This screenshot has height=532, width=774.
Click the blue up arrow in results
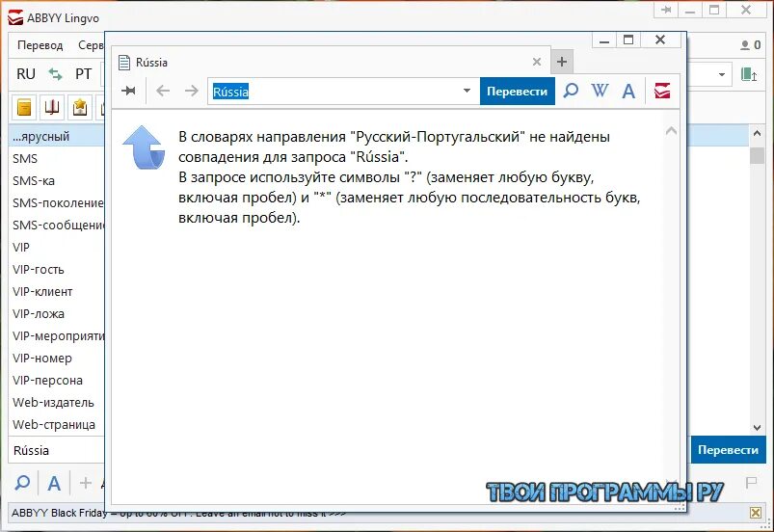(x=144, y=147)
